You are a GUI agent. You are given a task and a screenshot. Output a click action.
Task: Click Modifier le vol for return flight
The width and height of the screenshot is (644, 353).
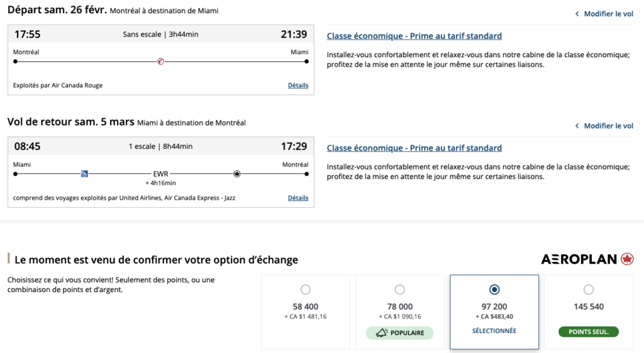[x=608, y=126]
